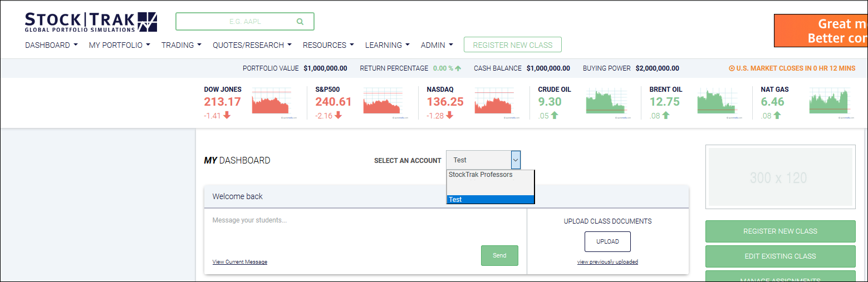The height and width of the screenshot is (282, 868).
Task: Open the Admin menu
Action: coord(437,45)
